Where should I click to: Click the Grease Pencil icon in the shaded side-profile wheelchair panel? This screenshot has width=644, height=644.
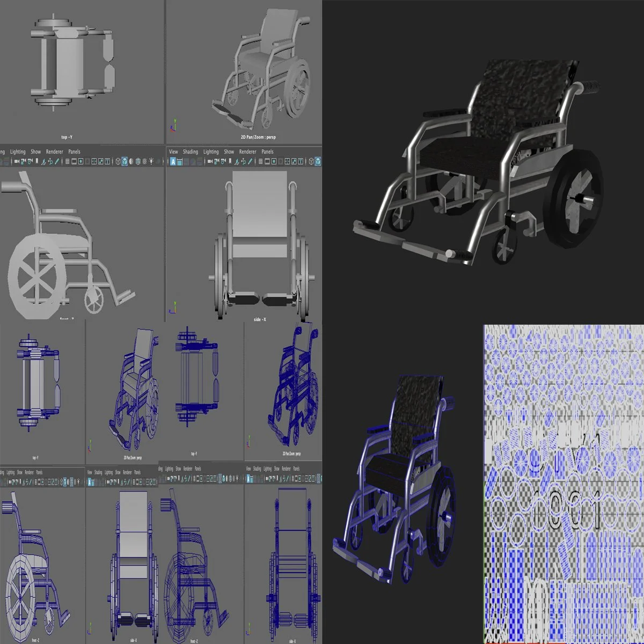click(x=56, y=162)
